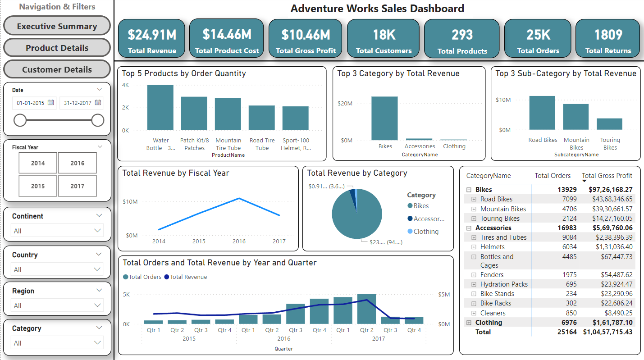Open the end date calendar picker icon
This screenshot has height=360, width=644.
coord(98,103)
